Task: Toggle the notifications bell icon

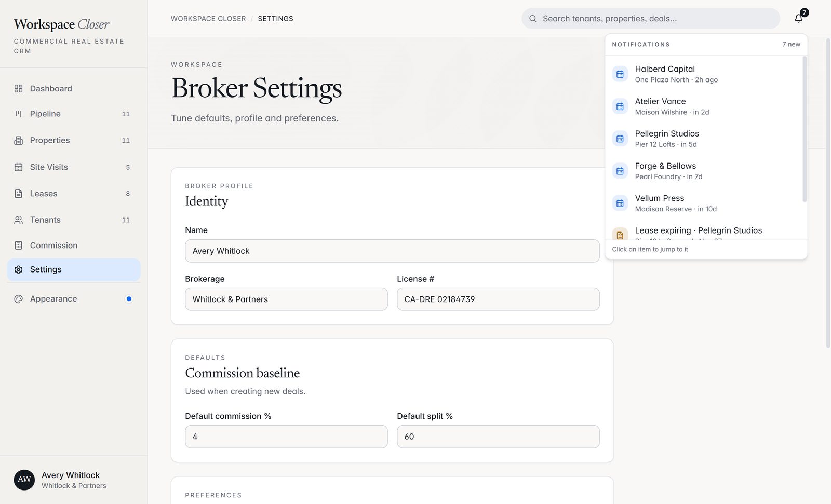Action: click(x=799, y=19)
